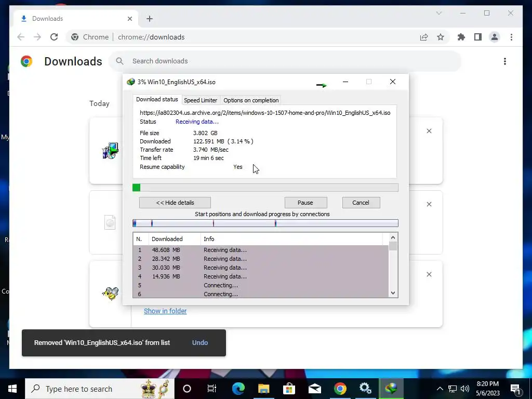Viewport: 532px width, 399px height.
Task: Click the bee icon download thumbnail
Action: (x=111, y=293)
